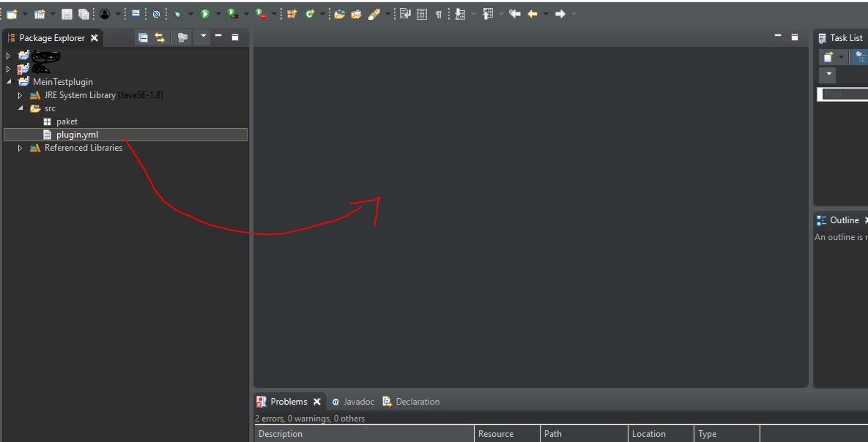This screenshot has height=442, width=868.
Task: Select the MeinTestplugin project
Action: coord(63,82)
